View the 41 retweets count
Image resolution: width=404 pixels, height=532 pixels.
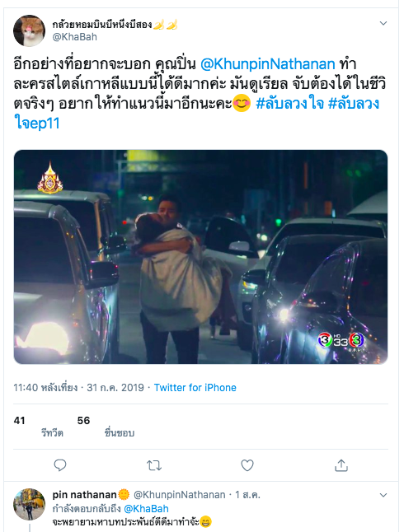click(x=19, y=421)
